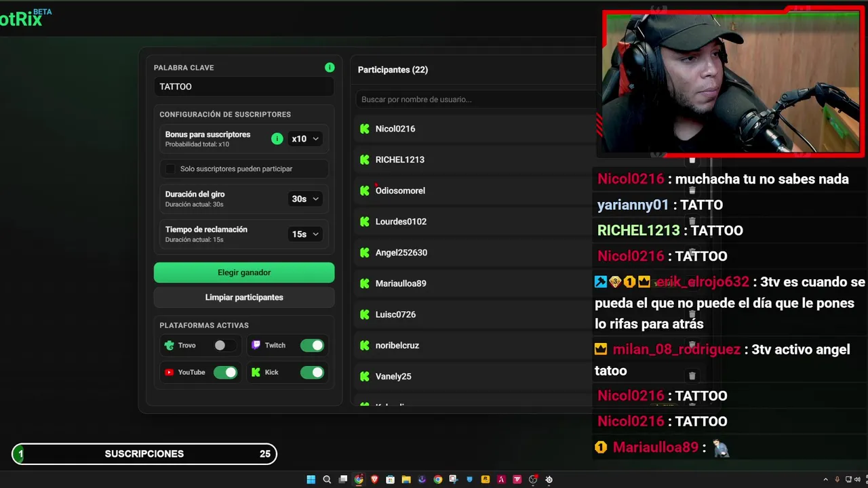Click the Kick icon beside RICHEL1213
The width and height of the screenshot is (868, 488).
[x=365, y=159]
